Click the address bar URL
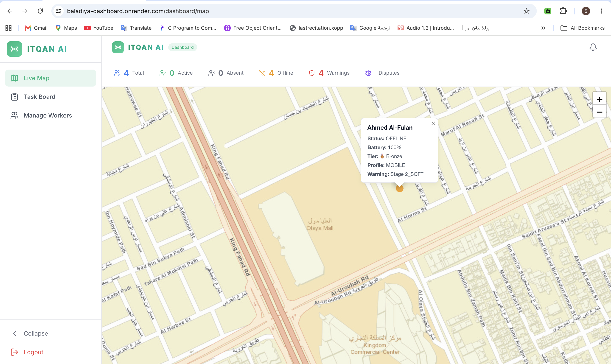 tap(138, 11)
